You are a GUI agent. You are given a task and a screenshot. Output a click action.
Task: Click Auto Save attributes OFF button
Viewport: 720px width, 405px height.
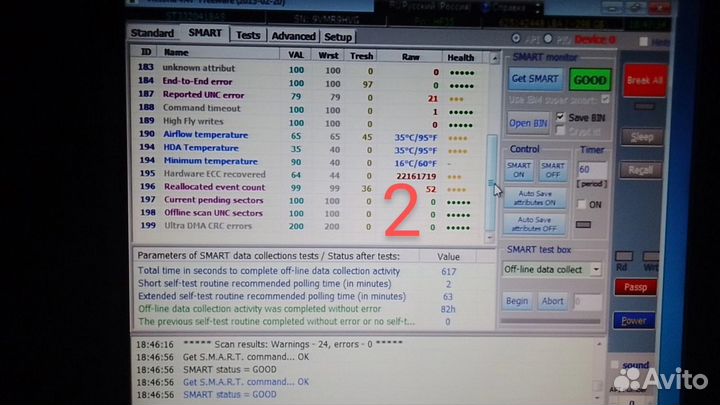pos(534,224)
